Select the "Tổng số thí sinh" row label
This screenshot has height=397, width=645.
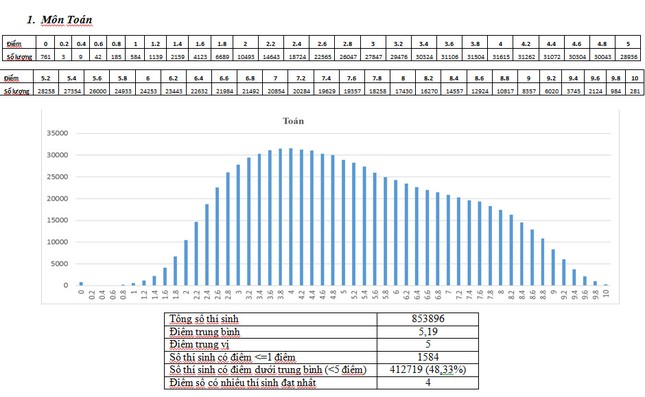pyautogui.click(x=204, y=319)
